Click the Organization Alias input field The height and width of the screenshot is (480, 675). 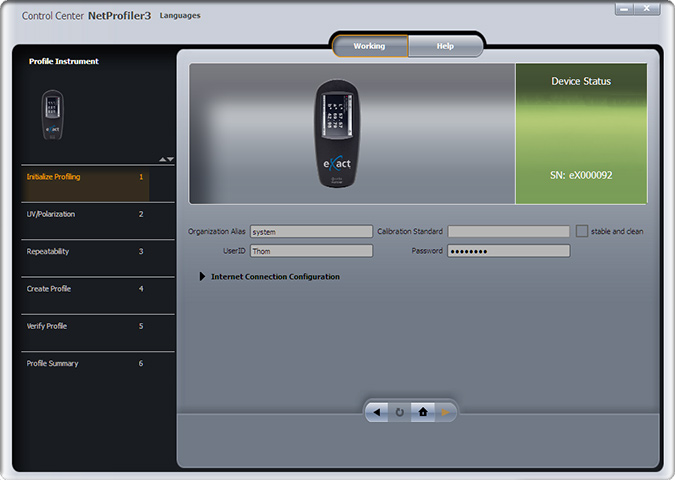click(x=311, y=232)
